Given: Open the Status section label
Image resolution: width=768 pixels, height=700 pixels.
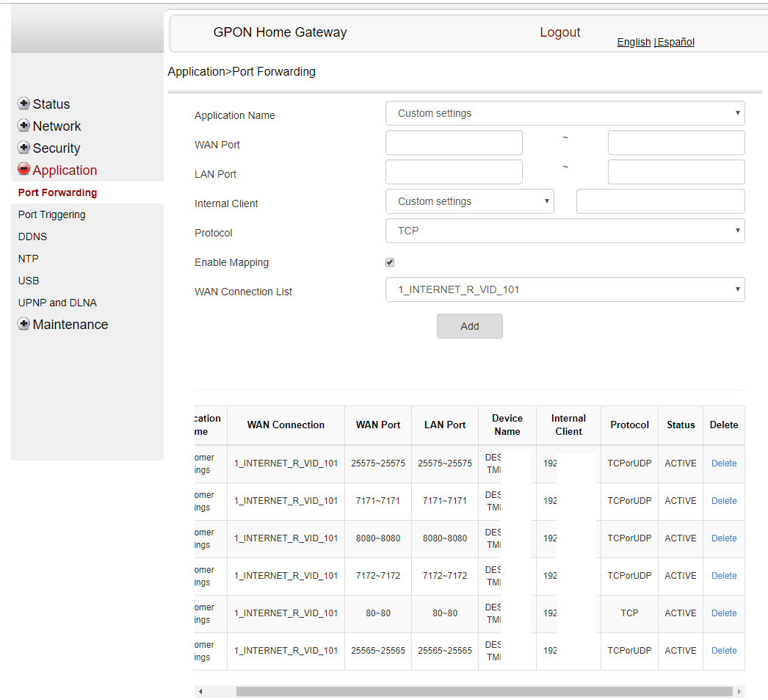Looking at the screenshot, I should 51,104.
